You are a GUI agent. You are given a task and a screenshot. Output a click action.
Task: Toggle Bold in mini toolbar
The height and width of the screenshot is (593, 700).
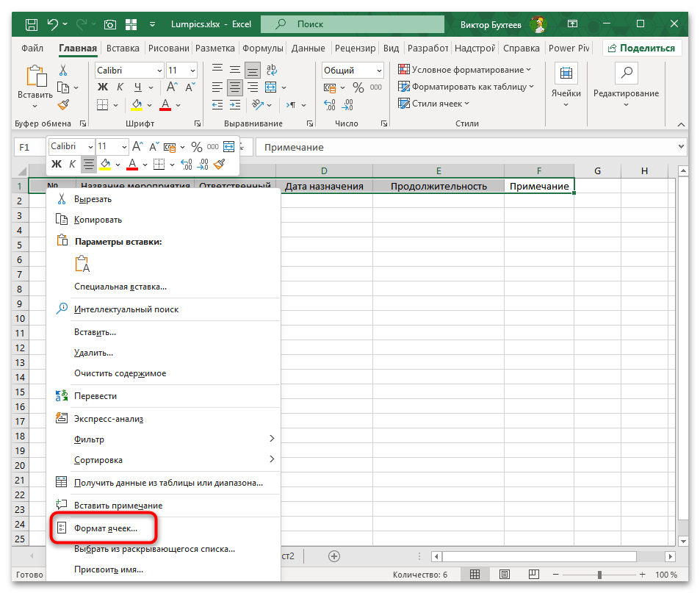point(57,165)
